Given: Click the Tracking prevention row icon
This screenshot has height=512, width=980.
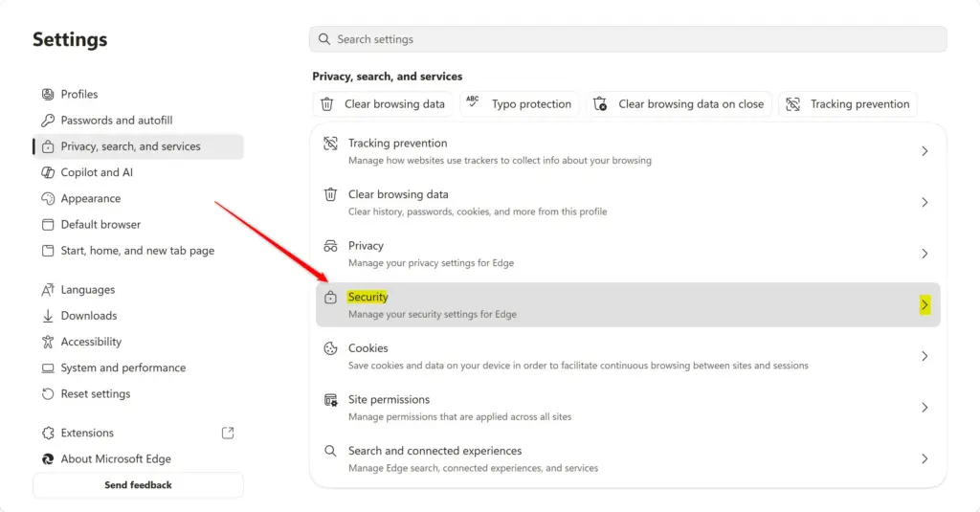Looking at the screenshot, I should (x=330, y=144).
